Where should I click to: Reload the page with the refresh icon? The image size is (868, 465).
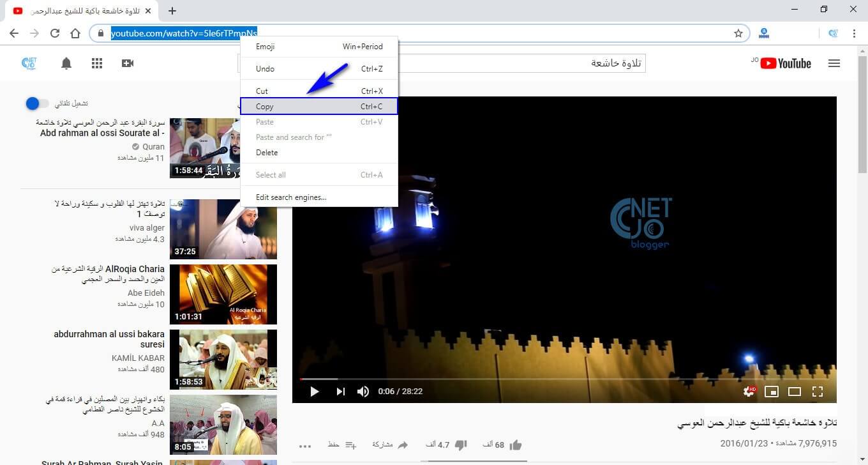pos(55,33)
